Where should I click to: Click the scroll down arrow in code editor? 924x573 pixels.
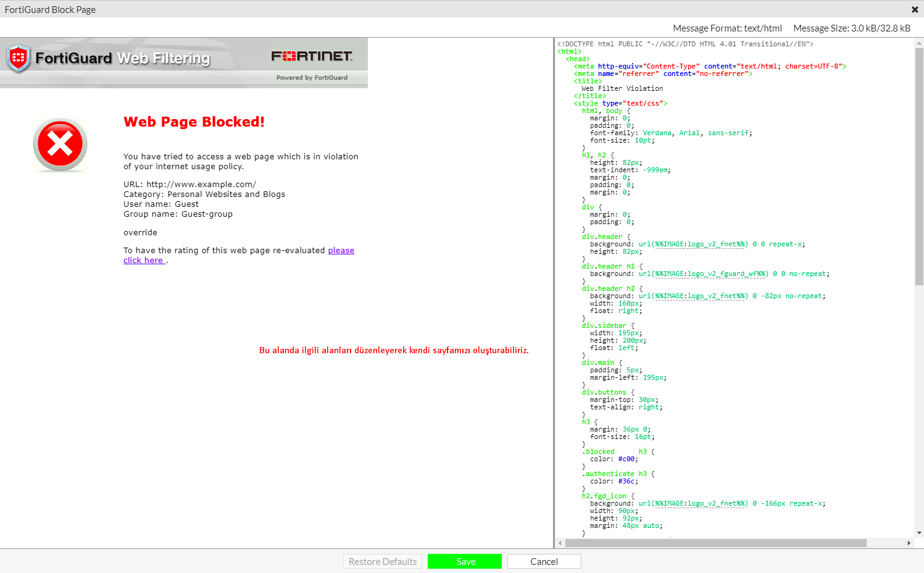pyautogui.click(x=919, y=533)
